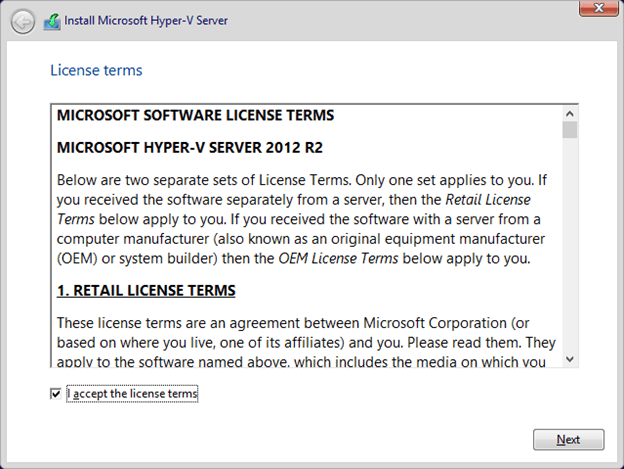Click the 'MICROSOFT HYPER-V SERVER 2012 R2' heading
Viewport: 624px width, 469px height.
189,147
